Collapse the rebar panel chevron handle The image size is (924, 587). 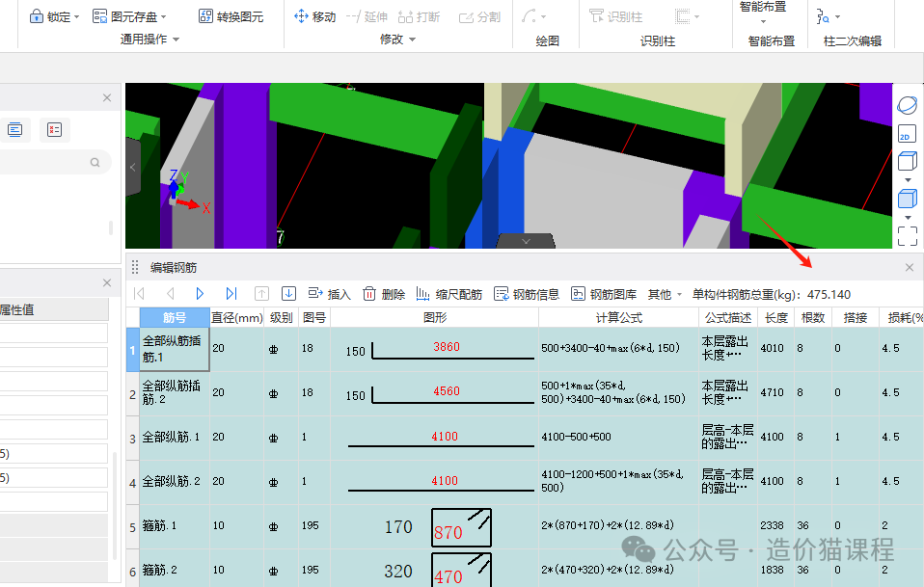tap(527, 241)
